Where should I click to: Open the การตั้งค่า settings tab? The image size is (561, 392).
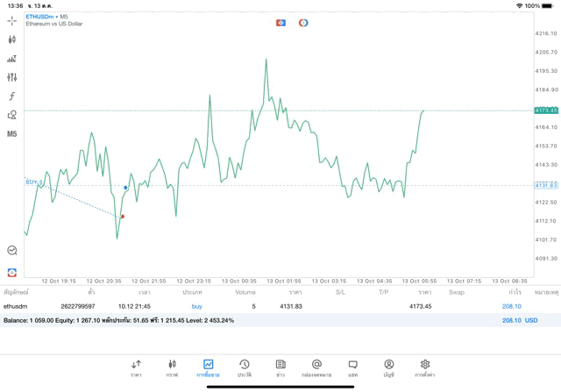[424, 367]
